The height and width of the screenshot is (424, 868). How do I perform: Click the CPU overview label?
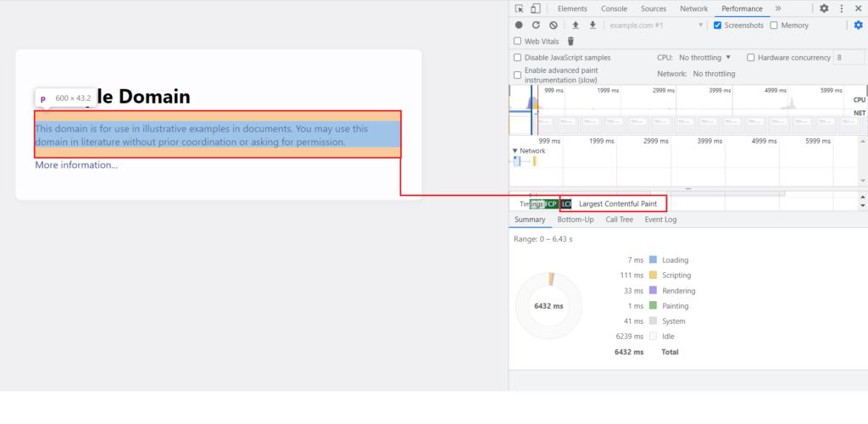(x=860, y=99)
